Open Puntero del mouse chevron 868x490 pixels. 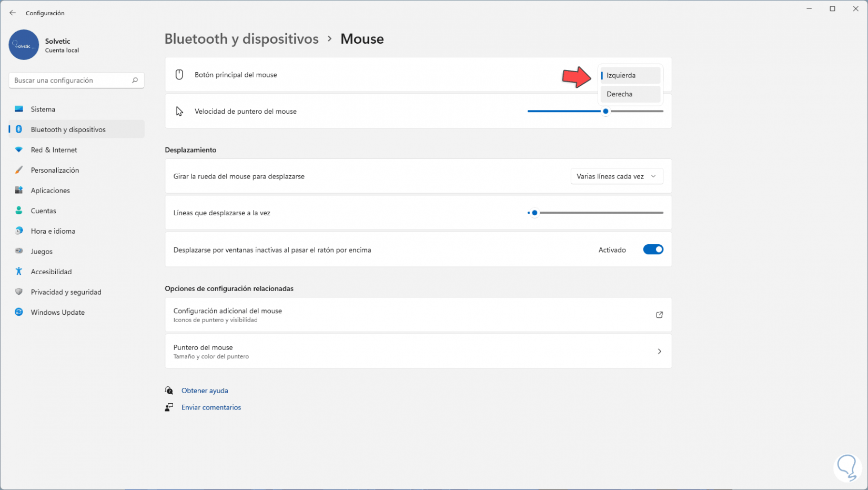coord(659,351)
